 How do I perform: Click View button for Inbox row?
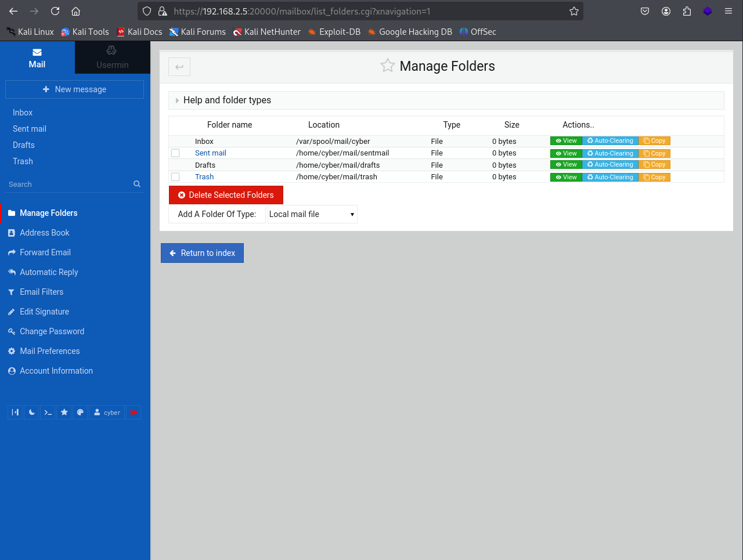click(x=566, y=141)
